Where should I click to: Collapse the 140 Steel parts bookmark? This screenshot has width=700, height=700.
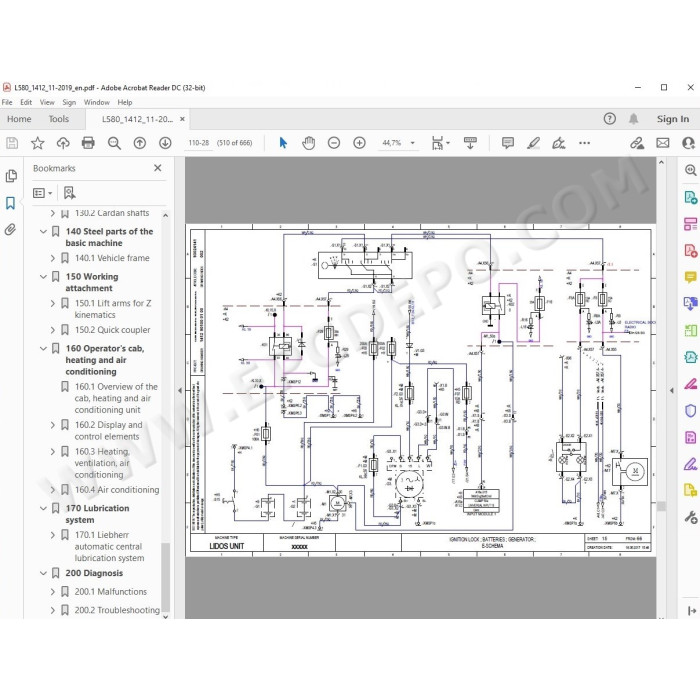(x=43, y=231)
